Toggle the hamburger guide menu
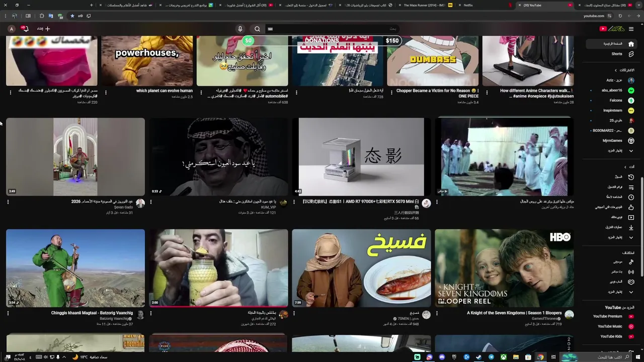 631,29
